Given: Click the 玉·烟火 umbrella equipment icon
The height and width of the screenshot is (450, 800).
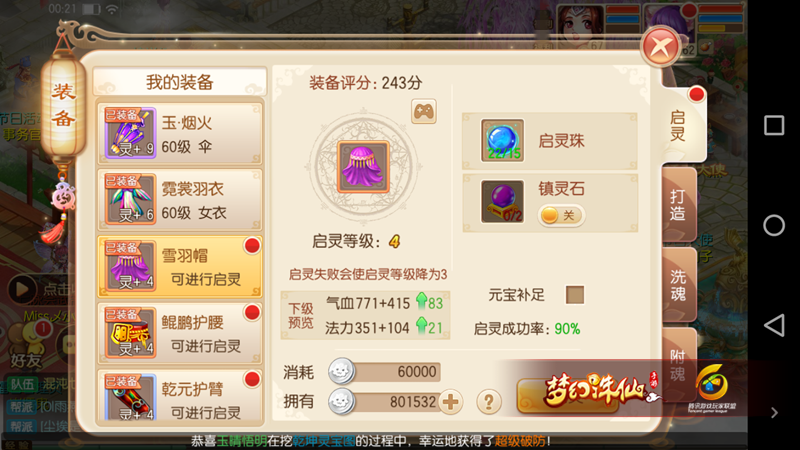Looking at the screenshot, I should (x=130, y=133).
